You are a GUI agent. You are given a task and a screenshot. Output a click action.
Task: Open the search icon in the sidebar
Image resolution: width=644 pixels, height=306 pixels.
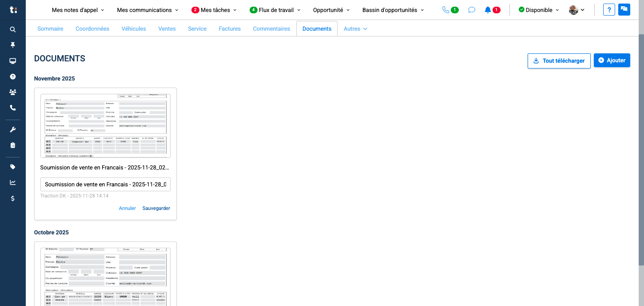click(x=12, y=29)
